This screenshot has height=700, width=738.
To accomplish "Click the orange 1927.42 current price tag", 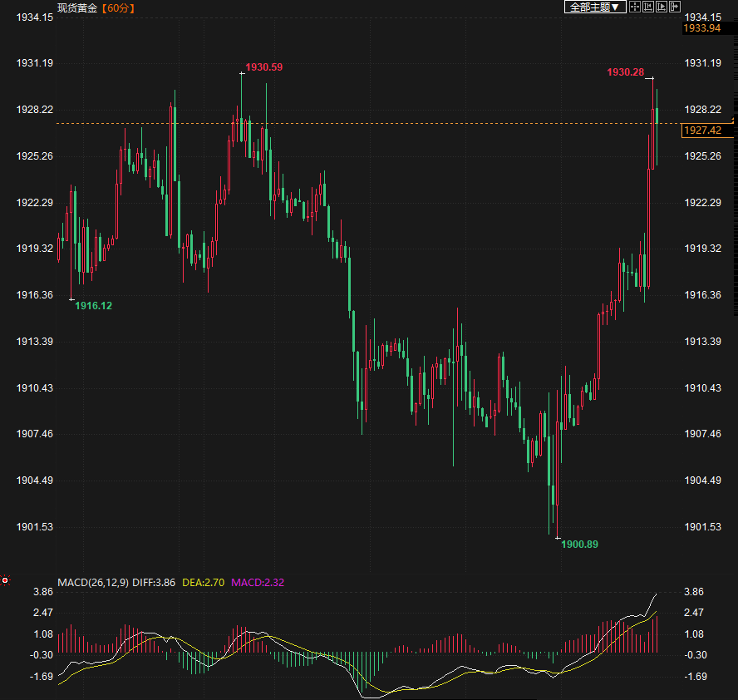I will point(702,131).
